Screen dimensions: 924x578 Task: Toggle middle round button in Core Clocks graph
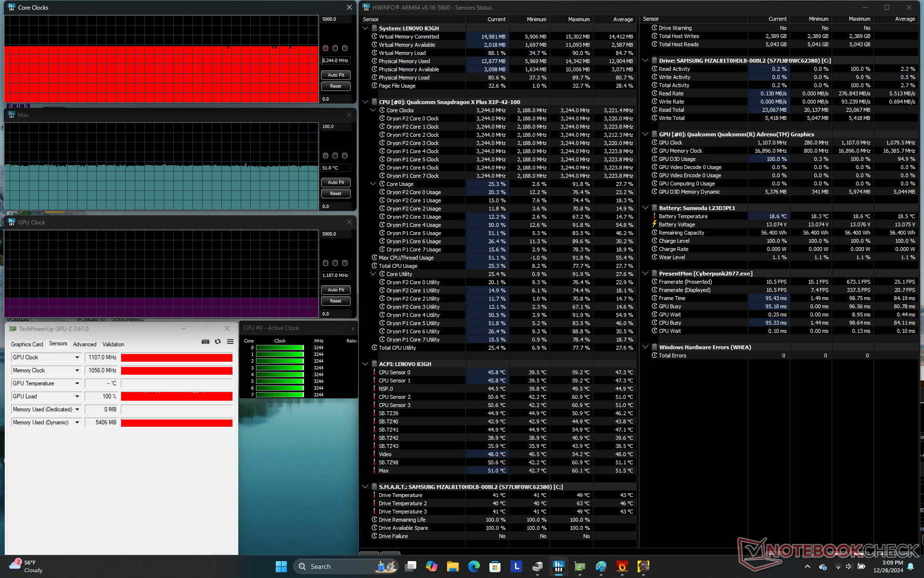[335, 48]
